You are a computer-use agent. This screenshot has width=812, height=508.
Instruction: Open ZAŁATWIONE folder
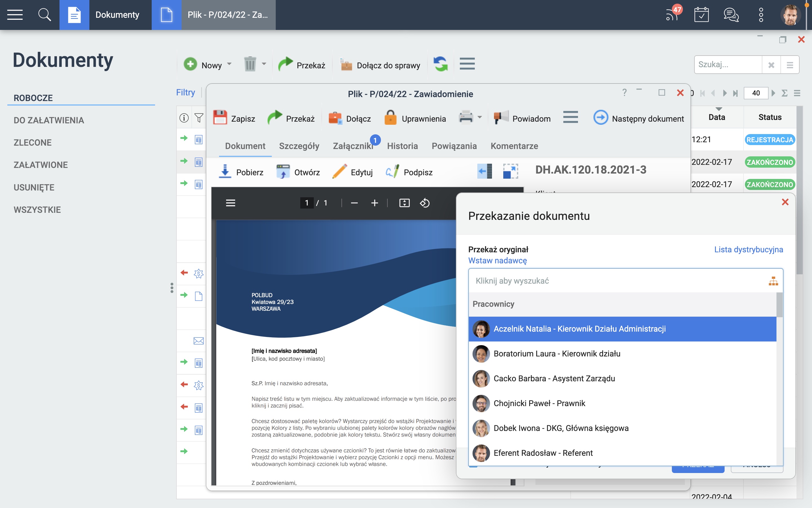click(x=41, y=165)
